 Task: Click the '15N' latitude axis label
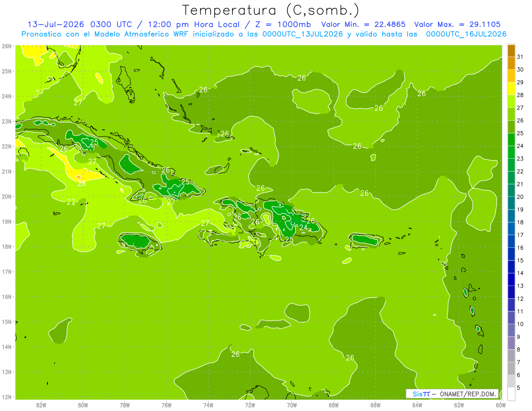point(7,321)
